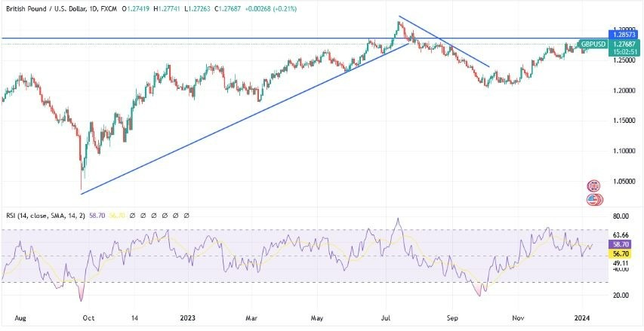Viewport: 644px width, 331px height.
Task: Click the May date label on the time axis
Action: pos(318,318)
